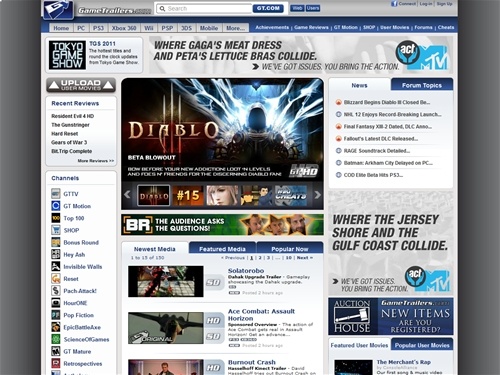500x375 pixels.
Task: Open the Tokyo Game Show banner
Action: click(94, 55)
